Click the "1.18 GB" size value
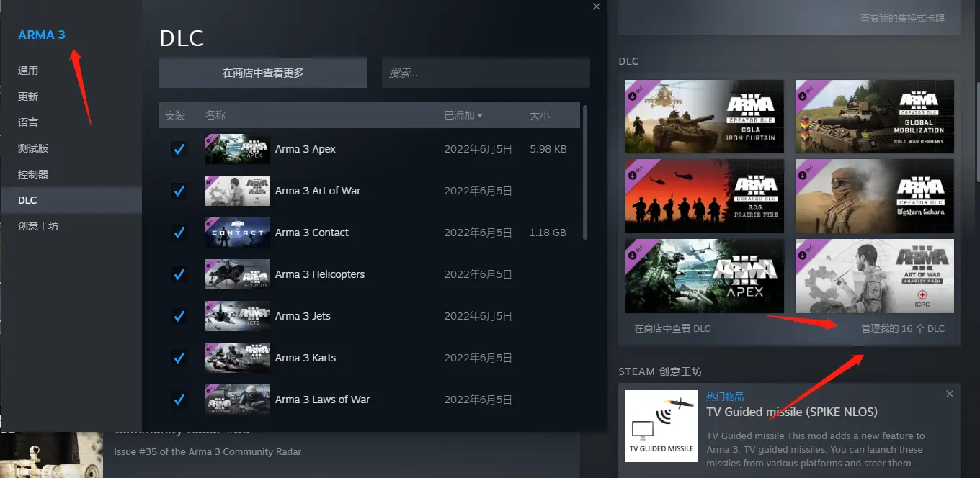The width and height of the screenshot is (980, 478). tap(548, 233)
